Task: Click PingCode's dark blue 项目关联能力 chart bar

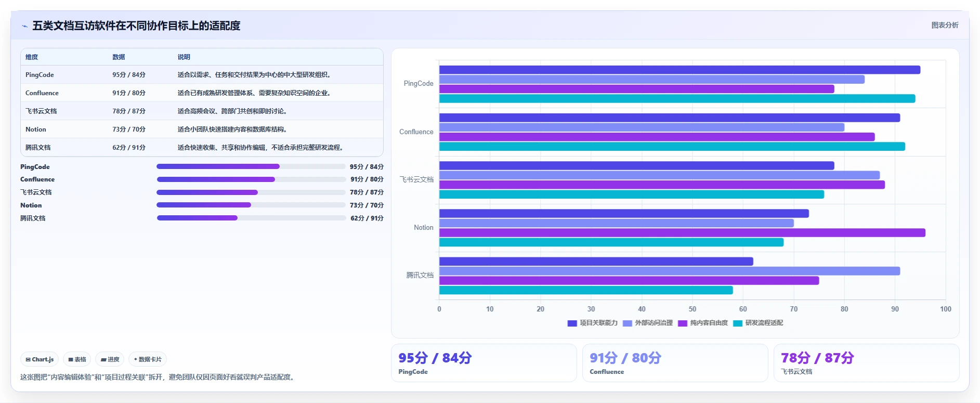Action: [x=680, y=70]
